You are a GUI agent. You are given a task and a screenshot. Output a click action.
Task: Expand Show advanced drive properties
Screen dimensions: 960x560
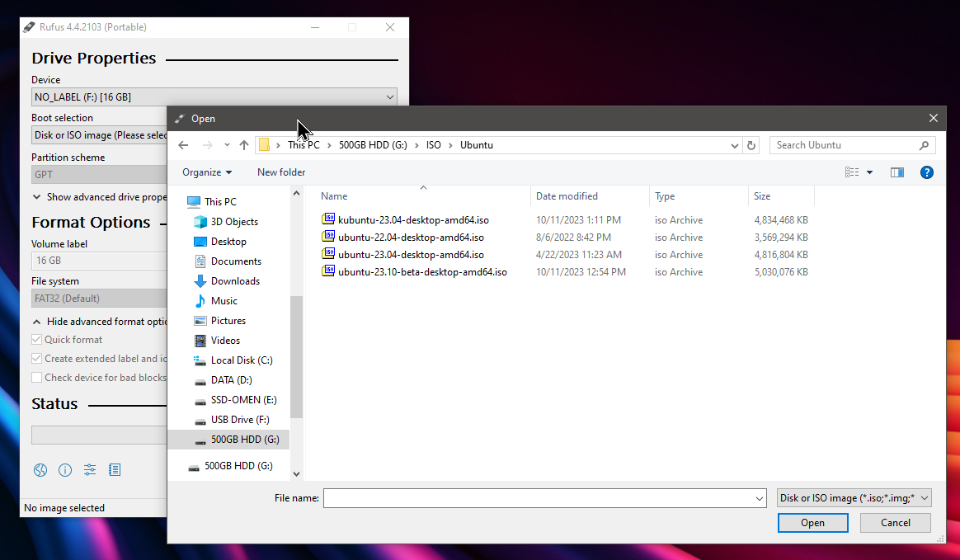point(37,197)
